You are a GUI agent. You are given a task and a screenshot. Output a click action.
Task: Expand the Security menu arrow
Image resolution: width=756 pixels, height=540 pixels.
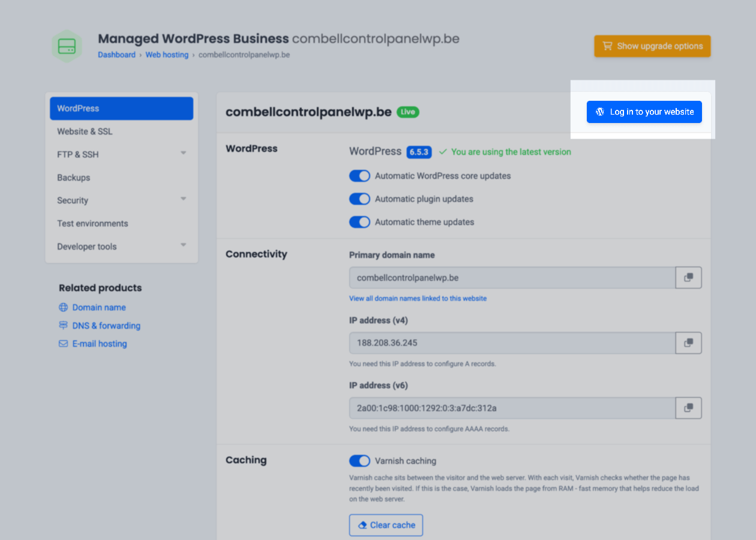[184, 199]
